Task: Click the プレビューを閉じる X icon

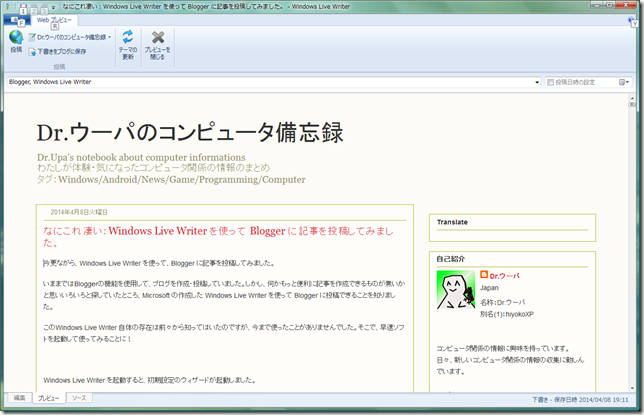Action: coord(158,37)
